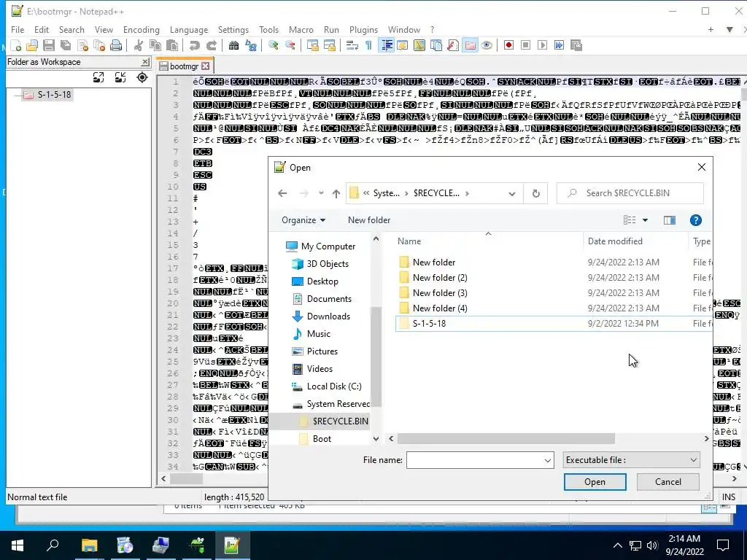
Task: Open the Plugins menu
Action: [363, 29]
